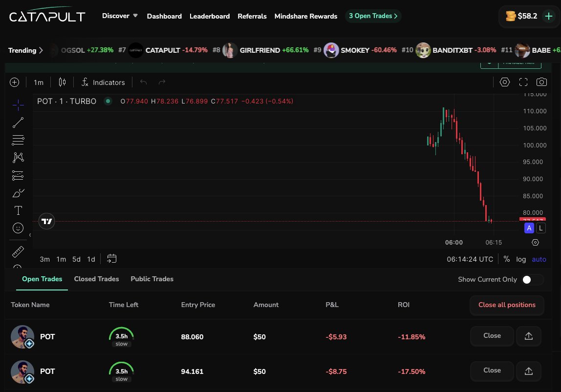This screenshot has height=392, width=561.
Task: Open the 3 Open Trades pill
Action: pos(373,16)
